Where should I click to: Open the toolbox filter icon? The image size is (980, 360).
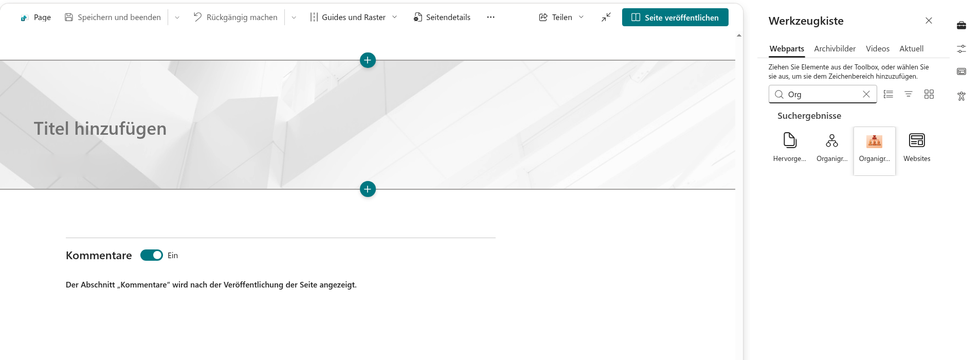point(909,94)
